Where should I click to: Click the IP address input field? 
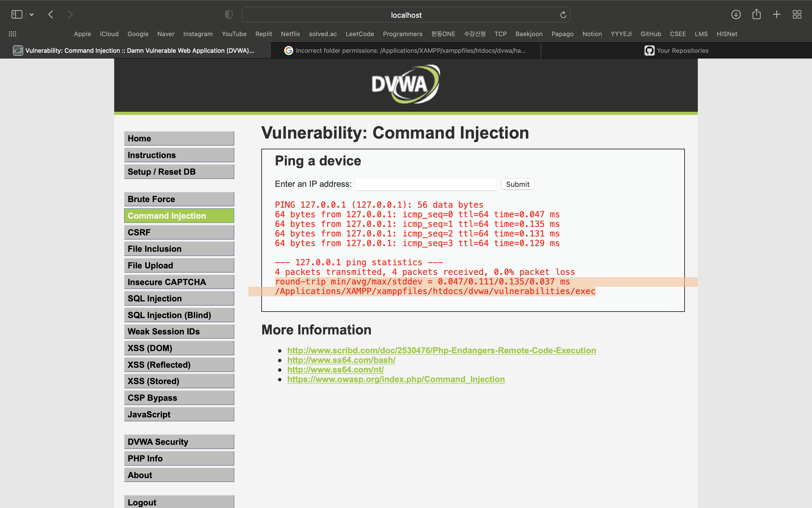point(425,184)
